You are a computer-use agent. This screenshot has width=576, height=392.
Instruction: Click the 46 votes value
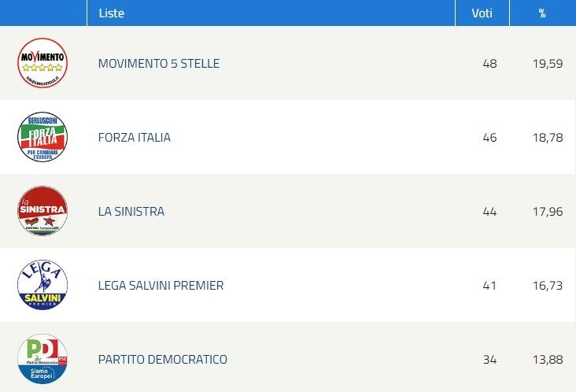tap(489, 138)
